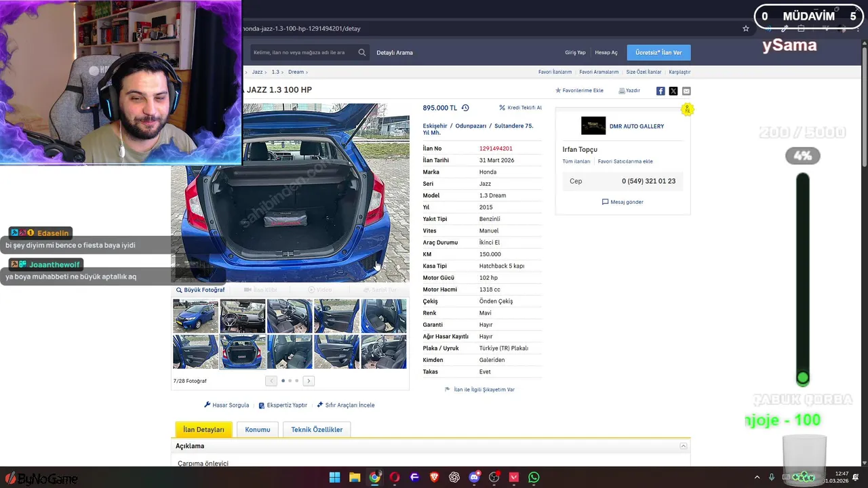868x488 pixels.
Task: Collapse the Açıklama section
Action: click(684, 446)
